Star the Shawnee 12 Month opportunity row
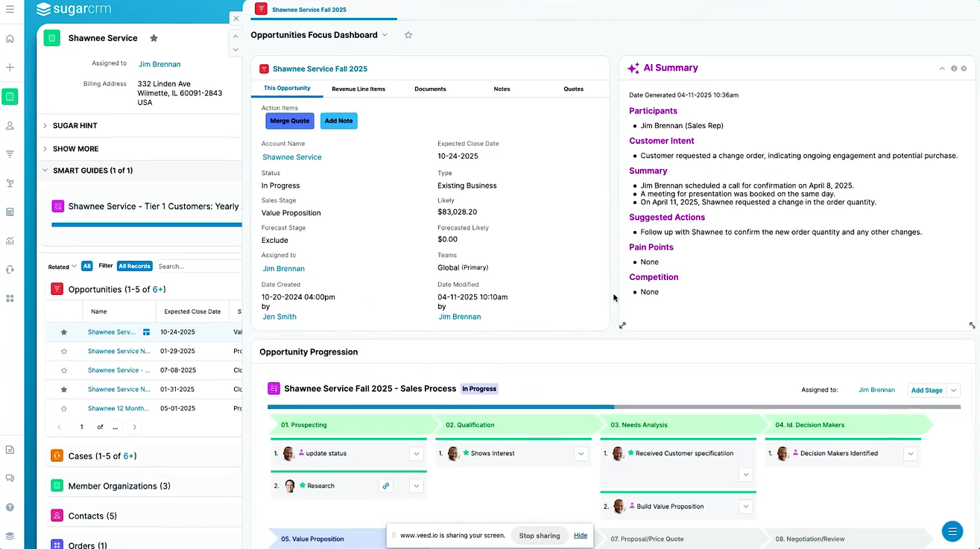980x549 pixels. [x=63, y=408]
